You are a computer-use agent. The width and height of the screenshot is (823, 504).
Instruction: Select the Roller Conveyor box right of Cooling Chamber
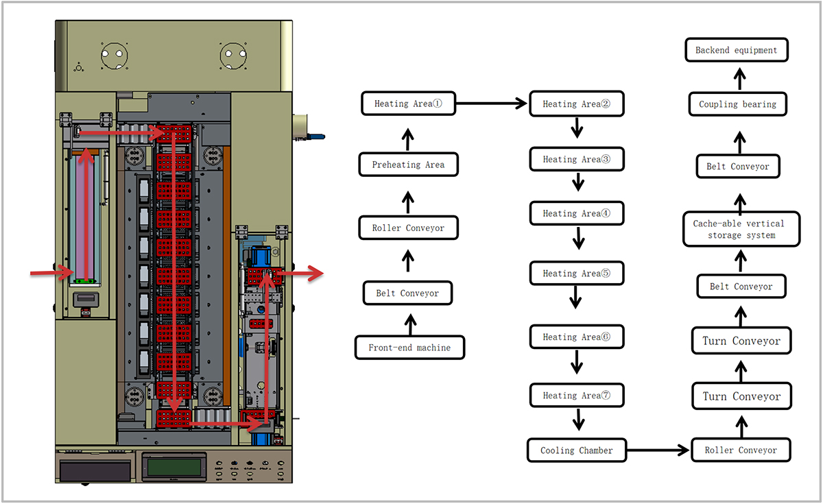(x=741, y=450)
